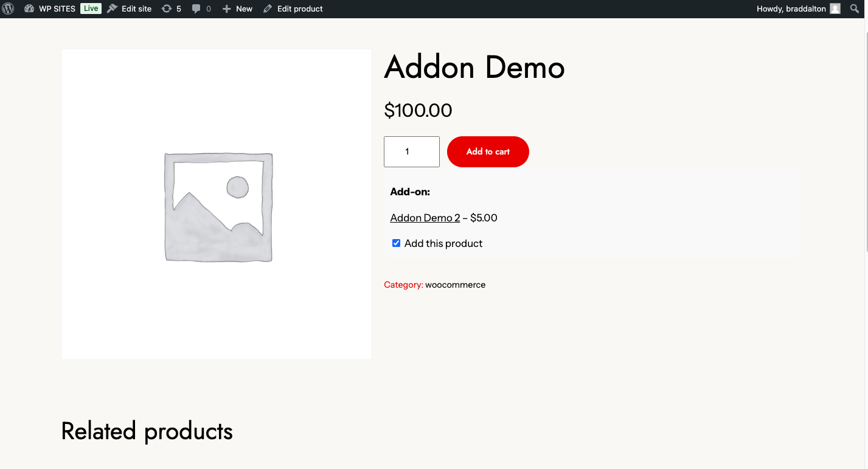Image resolution: width=868 pixels, height=469 pixels.
Task: Open the WP SITES dashboard icon
Action: tap(29, 9)
